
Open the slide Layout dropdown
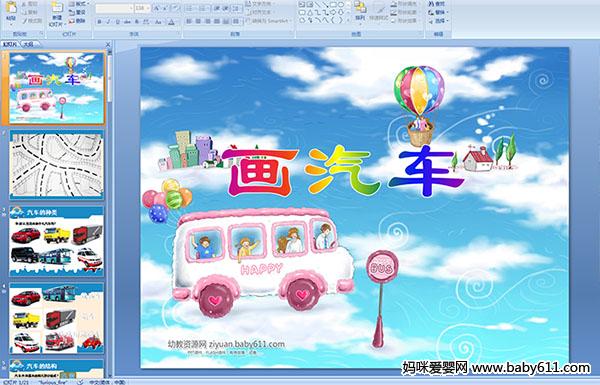[x=78, y=4]
